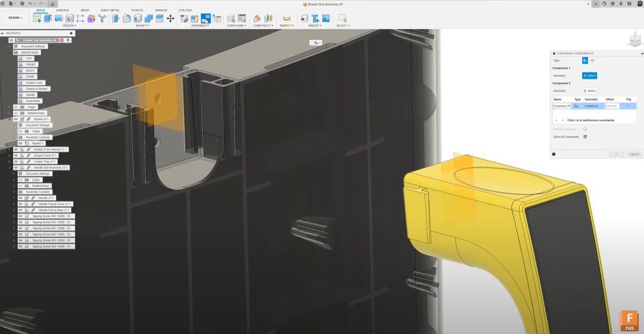Click the ViewCube orientation widget

[x=634, y=40]
